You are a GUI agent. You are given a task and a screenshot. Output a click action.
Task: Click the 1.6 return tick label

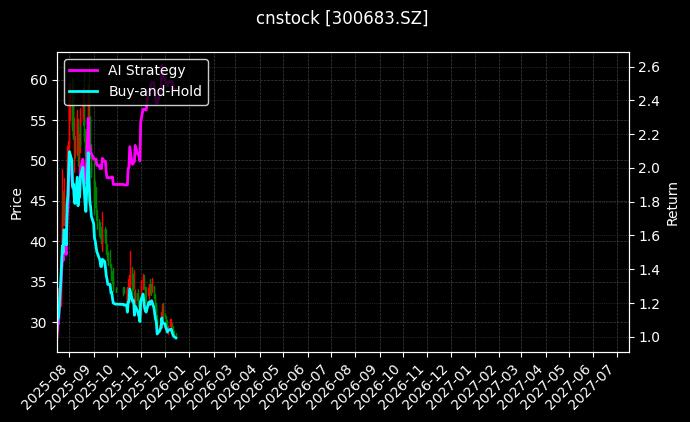(x=649, y=236)
